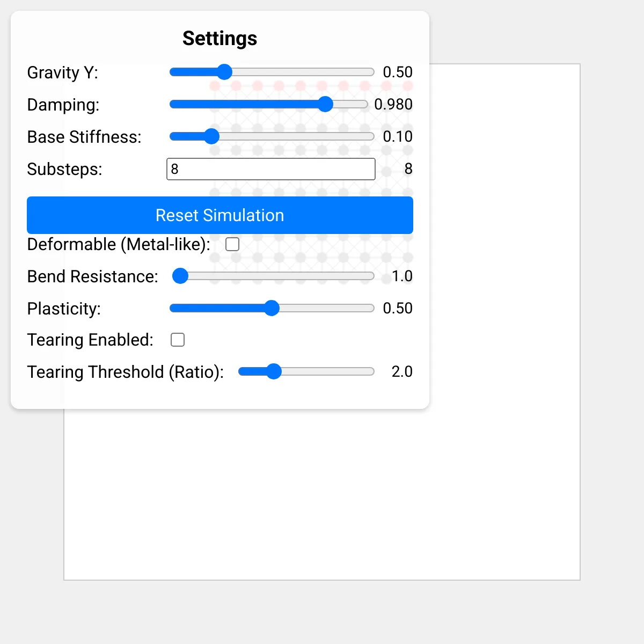Focus the Substeps number input field

coord(271,169)
